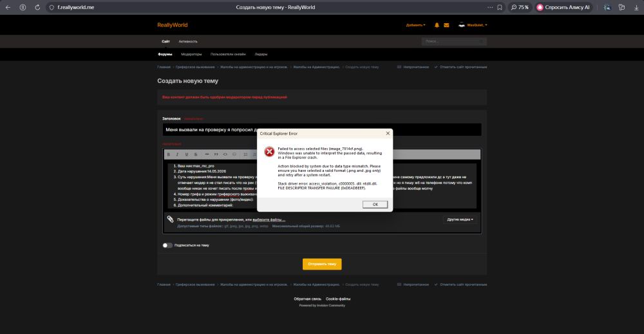Open Лидеры submenu item
This screenshot has width=644, height=334.
pyautogui.click(x=261, y=54)
